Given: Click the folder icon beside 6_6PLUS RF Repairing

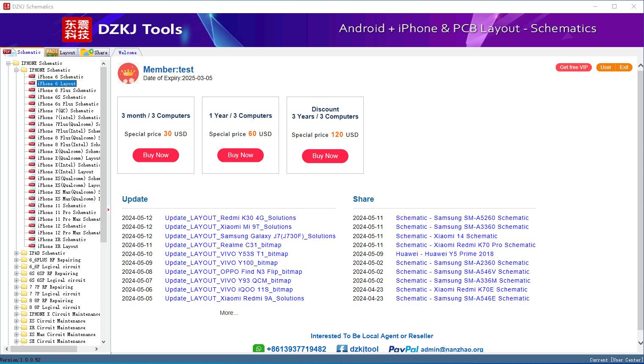Looking at the screenshot, I should point(24,260).
